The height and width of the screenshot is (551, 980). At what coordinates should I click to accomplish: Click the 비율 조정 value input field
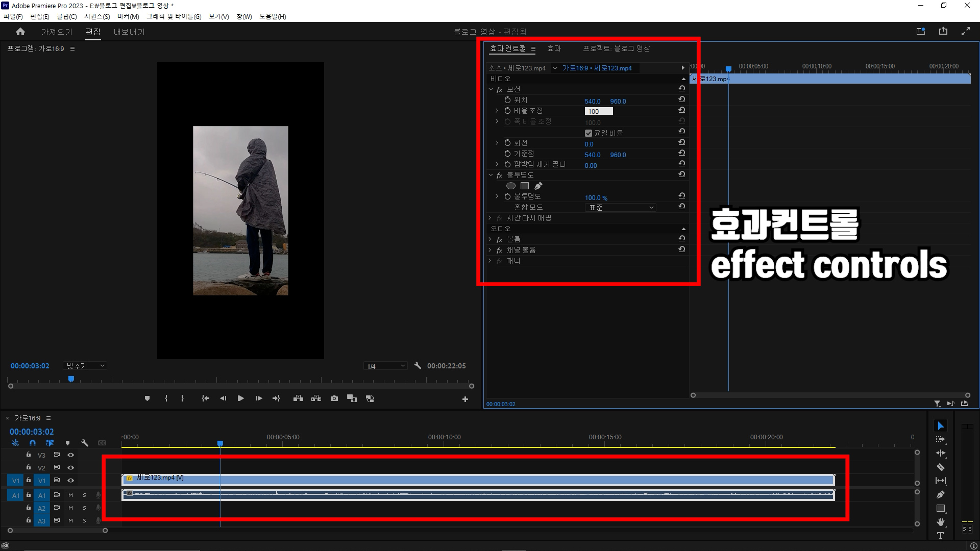pos(598,111)
